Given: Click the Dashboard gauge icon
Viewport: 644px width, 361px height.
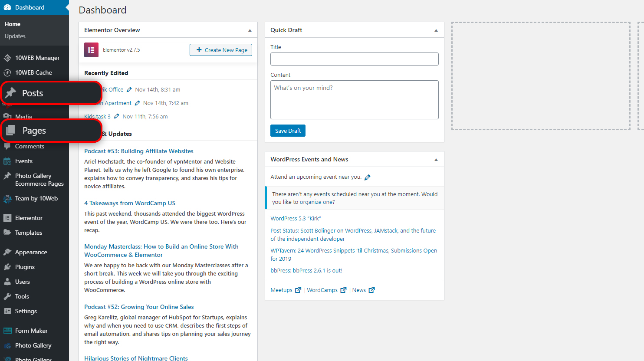Looking at the screenshot, I should [7, 7].
